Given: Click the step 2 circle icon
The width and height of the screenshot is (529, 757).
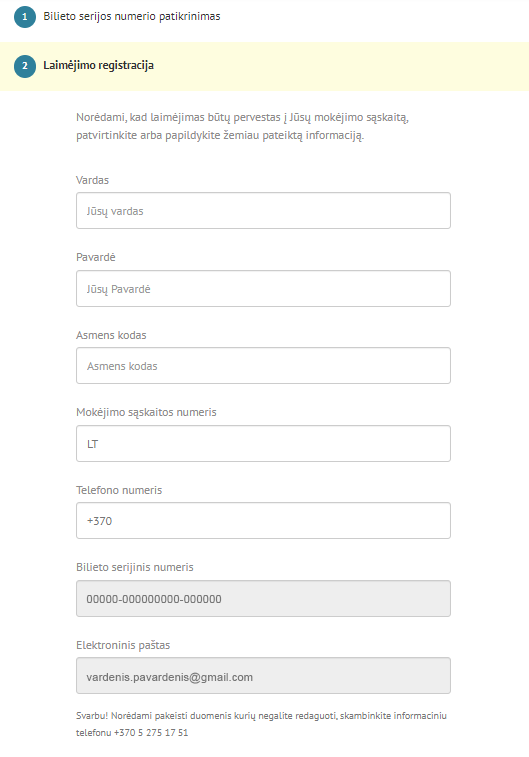Looking at the screenshot, I should coord(25,66).
